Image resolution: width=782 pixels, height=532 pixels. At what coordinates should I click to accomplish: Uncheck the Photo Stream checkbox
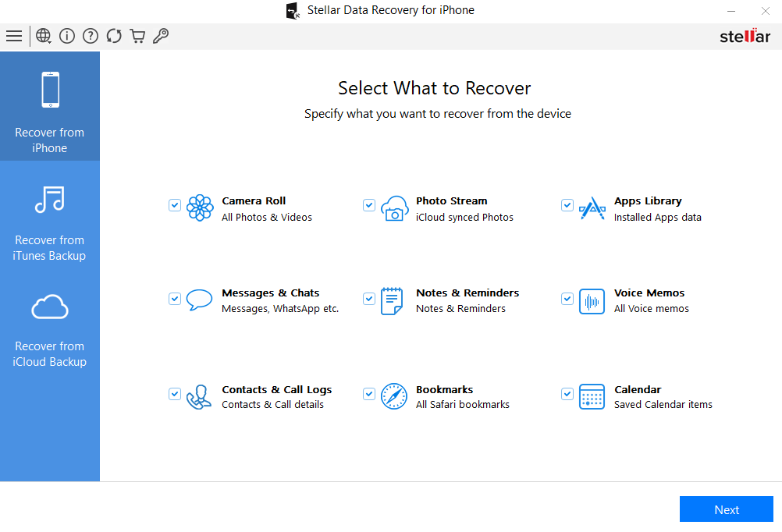(369, 205)
